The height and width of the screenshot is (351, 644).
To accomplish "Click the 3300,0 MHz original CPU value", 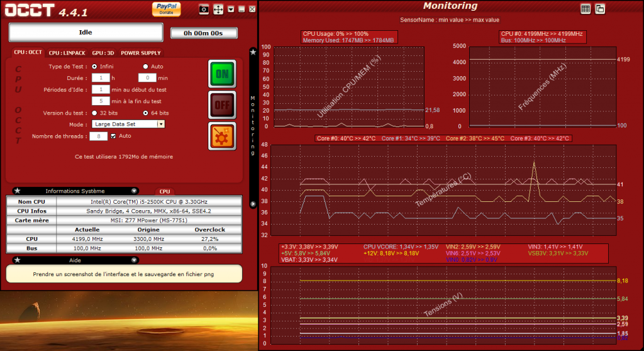I will (148, 239).
